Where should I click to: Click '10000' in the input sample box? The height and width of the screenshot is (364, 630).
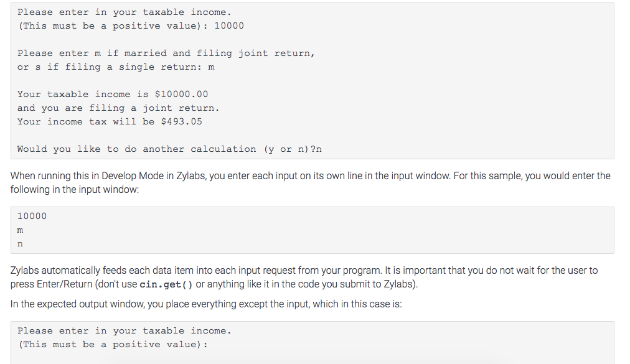[32, 217]
